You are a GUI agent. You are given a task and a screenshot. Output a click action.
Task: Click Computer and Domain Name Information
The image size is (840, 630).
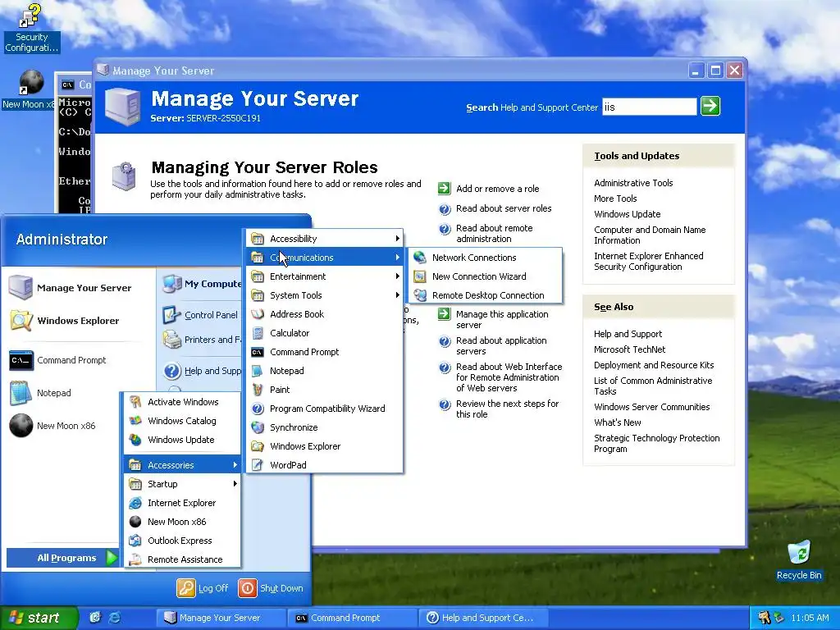(650, 235)
